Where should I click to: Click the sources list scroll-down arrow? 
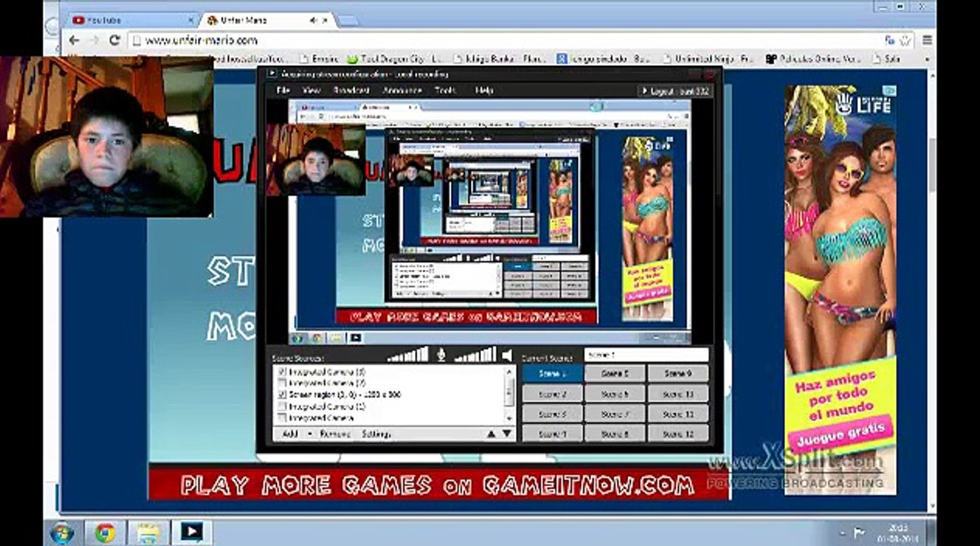click(x=510, y=419)
